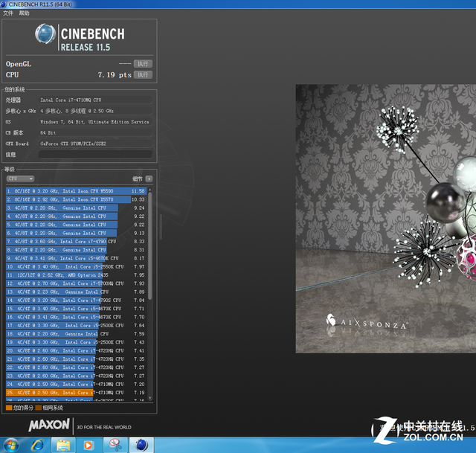Expand the CPU ranking type dropdown
This screenshot has height=453, width=476.
click(x=20, y=179)
